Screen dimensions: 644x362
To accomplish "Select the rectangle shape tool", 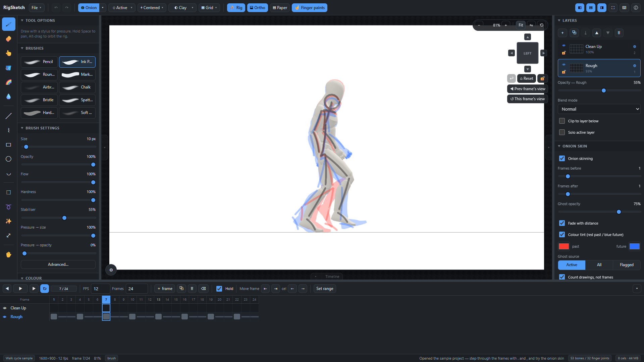I will tap(9, 145).
